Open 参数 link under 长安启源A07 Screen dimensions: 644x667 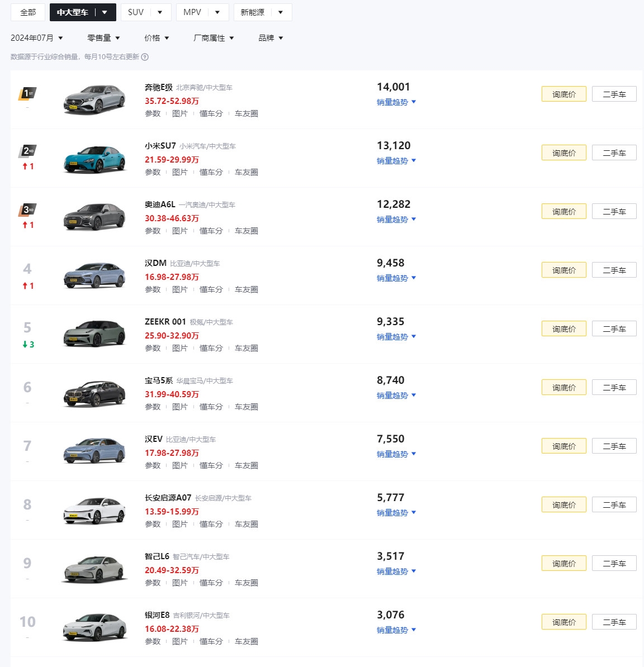153,524
